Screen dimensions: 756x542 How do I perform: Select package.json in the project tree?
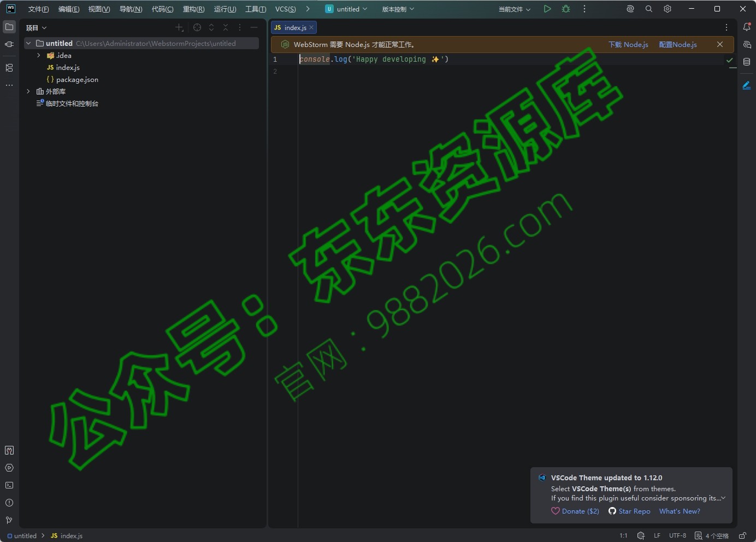77,79
